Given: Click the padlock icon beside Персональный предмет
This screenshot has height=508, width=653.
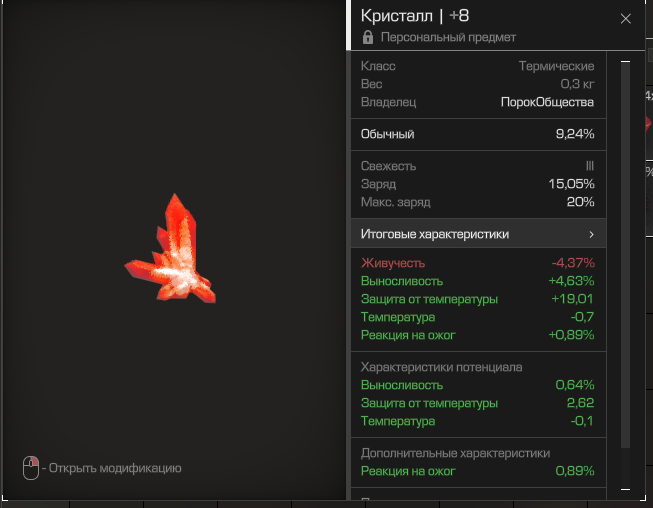Looking at the screenshot, I should pyautogui.click(x=367, y=37).
